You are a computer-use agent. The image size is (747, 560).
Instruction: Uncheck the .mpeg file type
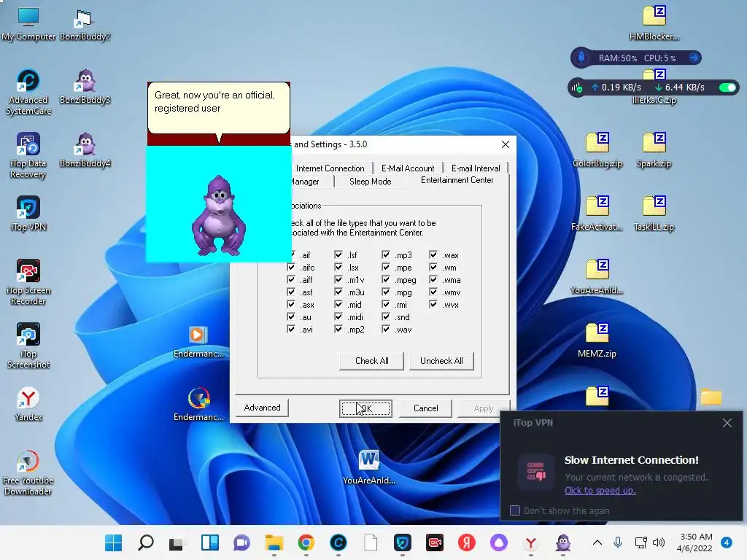click(x=386, y=279)
